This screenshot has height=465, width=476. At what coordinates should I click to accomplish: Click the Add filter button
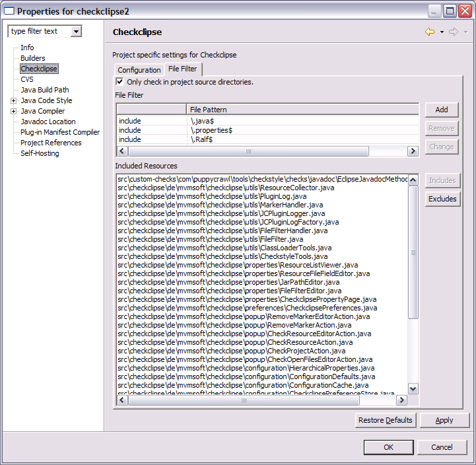442,110
